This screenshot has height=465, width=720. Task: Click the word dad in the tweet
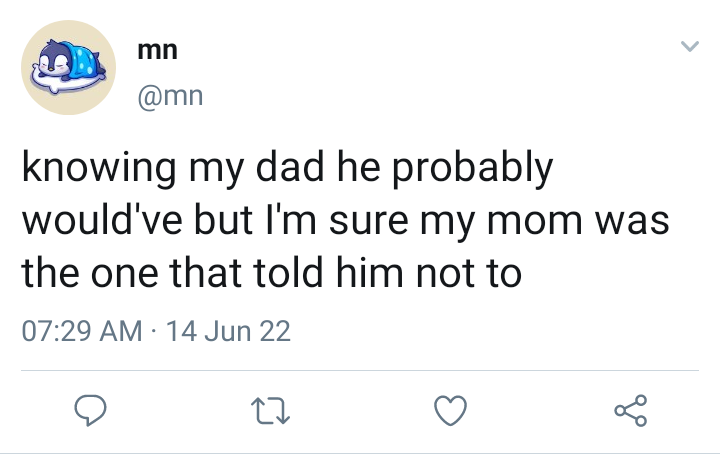290,166
